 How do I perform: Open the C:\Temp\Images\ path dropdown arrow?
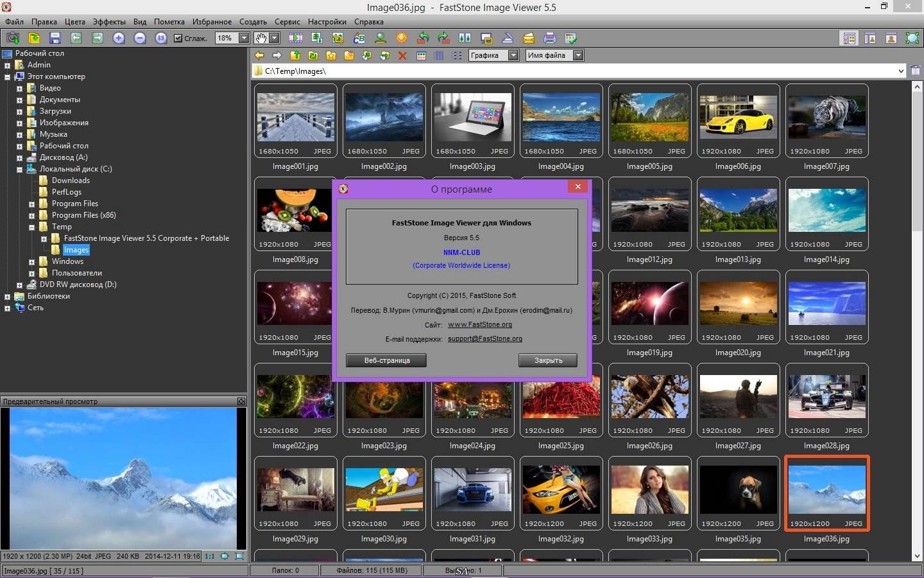pyautogui.click(x=901, y=71)
